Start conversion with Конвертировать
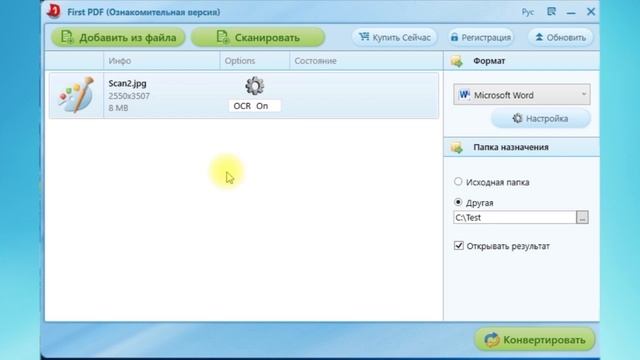Screen dimensions: 640x360 pyautogui.click(x=535, y=340)
